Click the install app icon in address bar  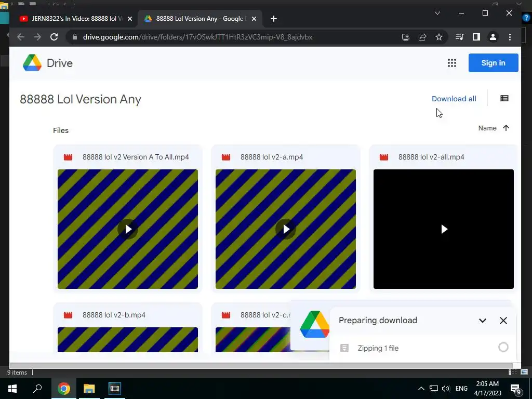[405, 37]
